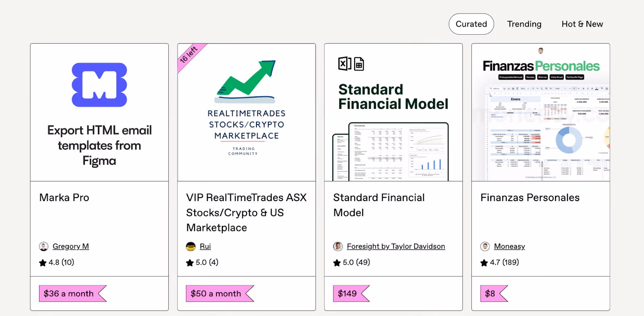Open Foresight by Taylor Davidson link
Screen dimensions: 644x316
396,246
